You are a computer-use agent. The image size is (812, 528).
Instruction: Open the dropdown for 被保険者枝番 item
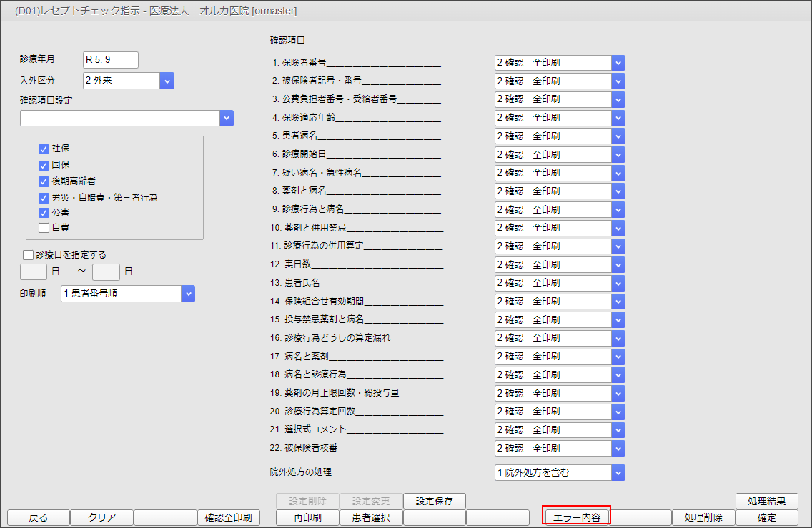point(618,448)
